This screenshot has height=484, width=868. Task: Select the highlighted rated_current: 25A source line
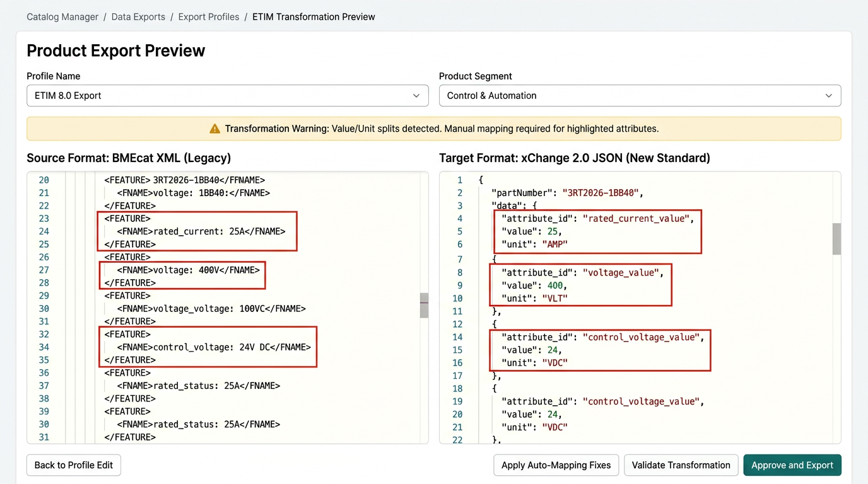[201, 231]
